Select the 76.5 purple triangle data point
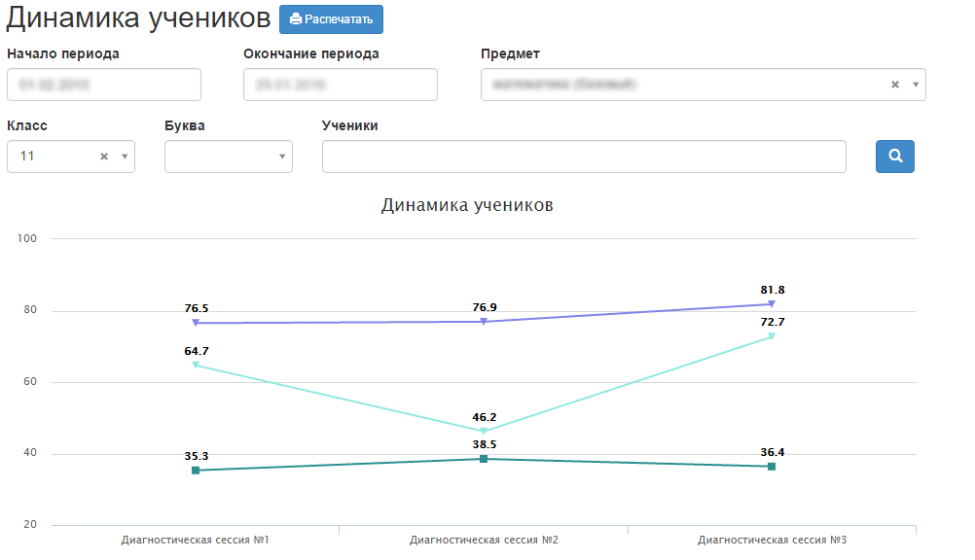The height and width of the screenshot is (560, 975). click(x=196, y=323)
